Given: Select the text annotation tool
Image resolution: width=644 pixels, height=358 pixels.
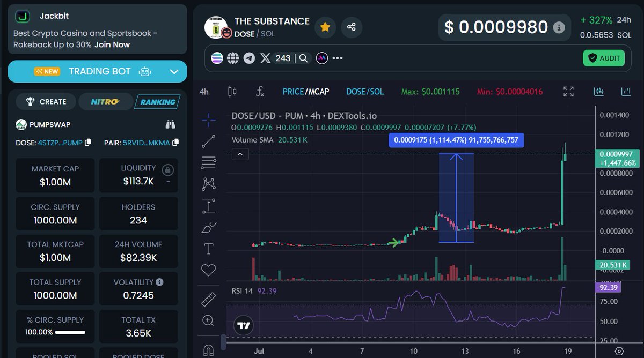Looking at the screenshot, I should tap(209, 249).
